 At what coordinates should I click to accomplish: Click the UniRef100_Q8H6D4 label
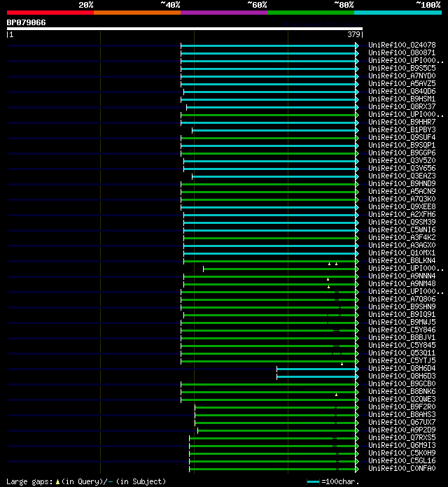click(x=402, y=368)
